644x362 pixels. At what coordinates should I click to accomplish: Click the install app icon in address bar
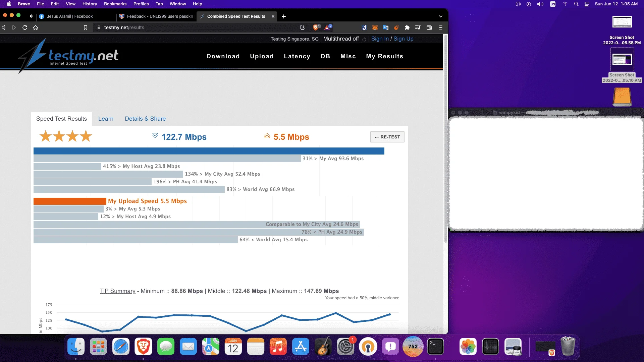(x=303, y=27)
